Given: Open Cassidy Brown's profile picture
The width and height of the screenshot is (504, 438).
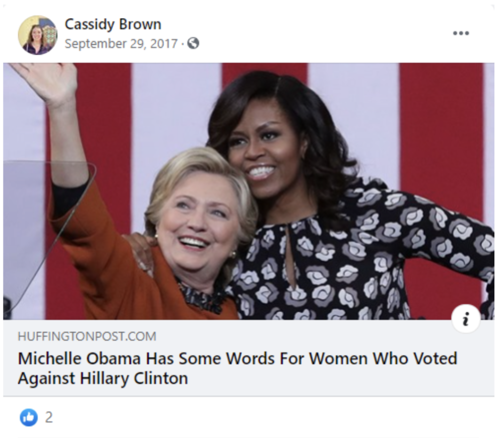Looking at the screenshot, I should [x=38, y=35].
